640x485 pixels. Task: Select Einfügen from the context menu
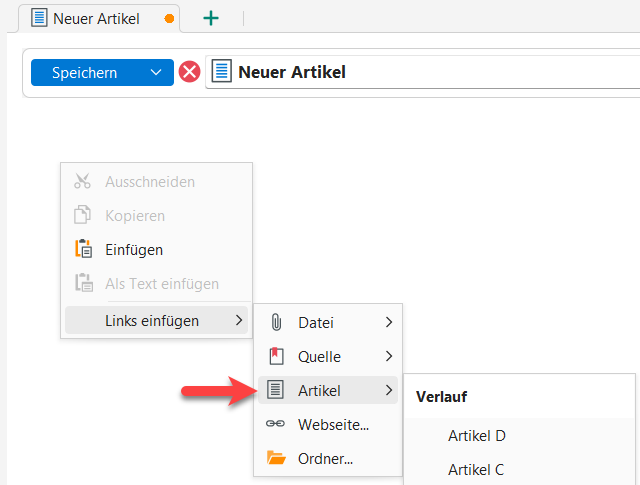click(x=133, y=249)
